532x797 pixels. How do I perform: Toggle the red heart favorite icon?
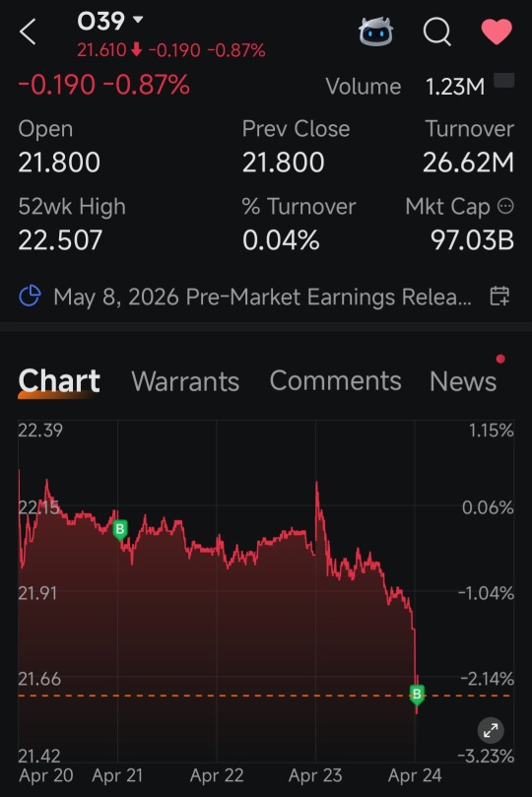497,32
